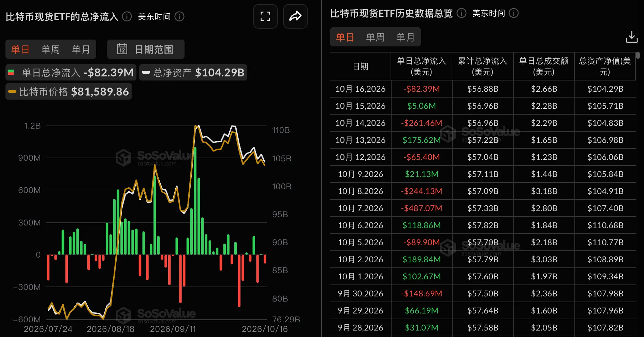The image size is (644, 337).
Task: Toggle 比特币价格 legend series
Action: coord(69,91)
